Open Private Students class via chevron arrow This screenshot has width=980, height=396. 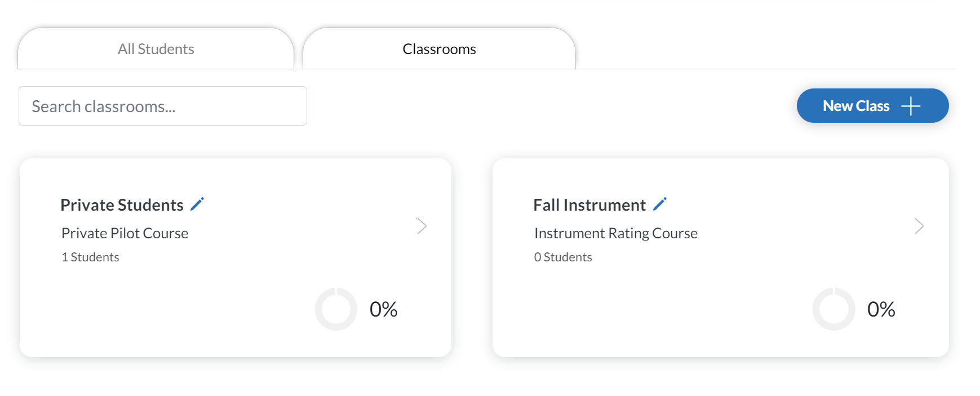[x=422, y=226]
